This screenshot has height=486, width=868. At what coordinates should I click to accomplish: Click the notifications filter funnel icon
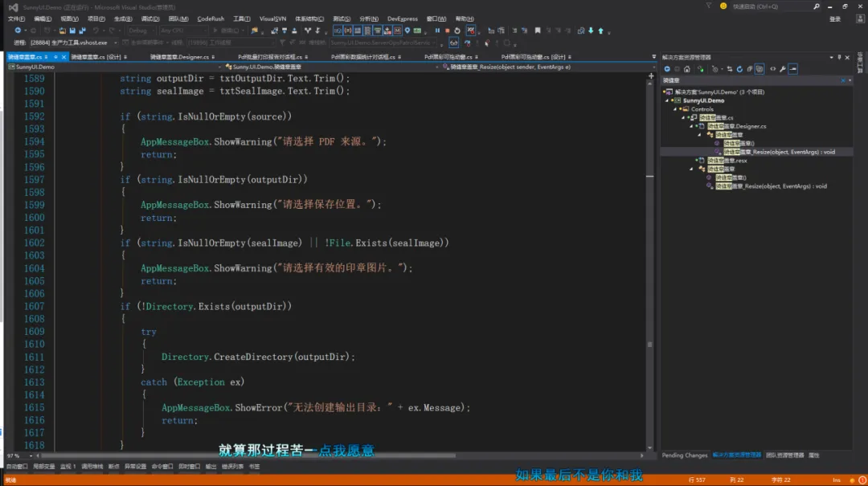[x=709, y=6]
